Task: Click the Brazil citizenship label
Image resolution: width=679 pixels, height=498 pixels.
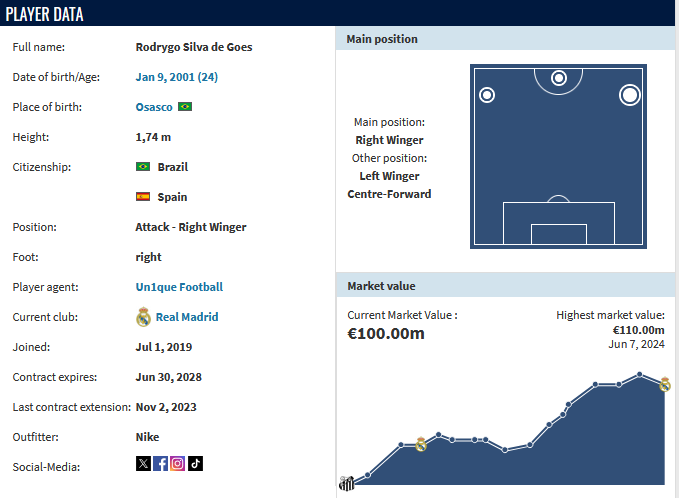Action: tap(173, 167)
